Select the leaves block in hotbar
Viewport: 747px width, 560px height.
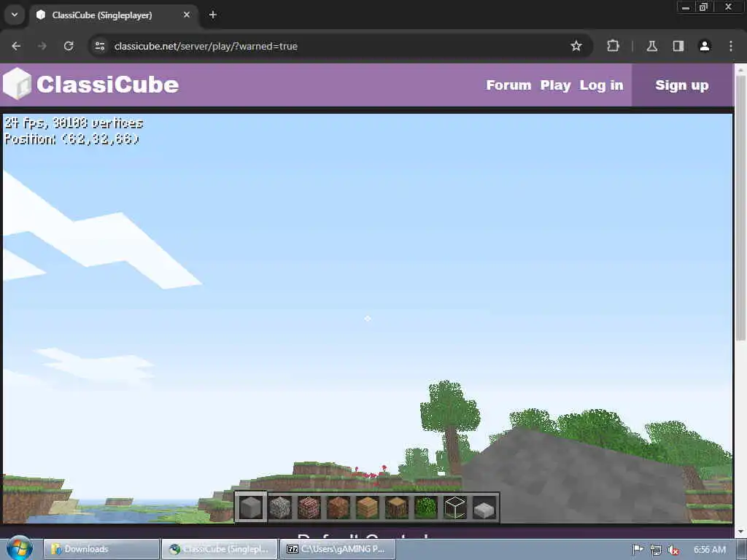click(x=426, y=507)
